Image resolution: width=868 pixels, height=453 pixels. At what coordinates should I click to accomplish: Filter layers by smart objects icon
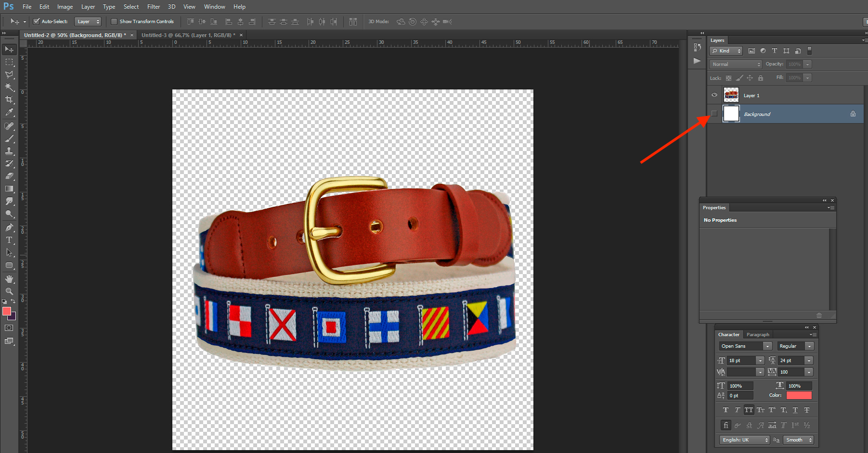(798, 50)
